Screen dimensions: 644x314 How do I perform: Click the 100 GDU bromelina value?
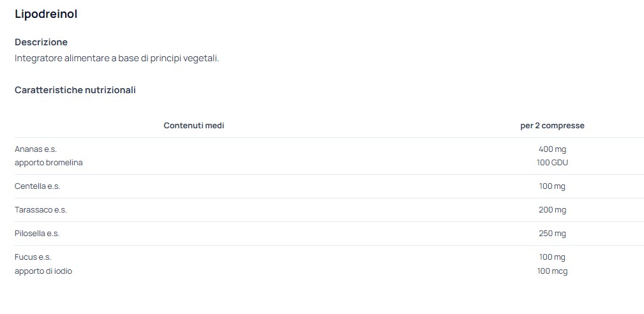pyautogui.click(x=553, y=163)
